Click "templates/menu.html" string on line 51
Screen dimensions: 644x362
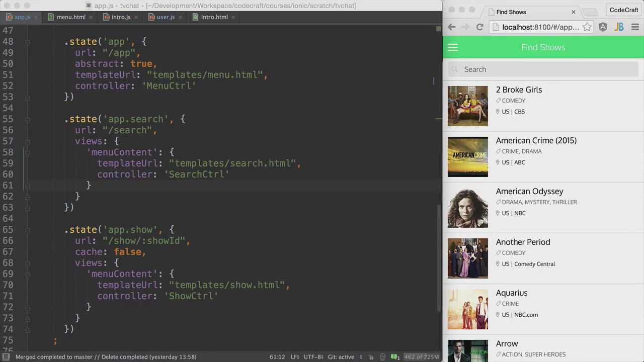[204, 75]
